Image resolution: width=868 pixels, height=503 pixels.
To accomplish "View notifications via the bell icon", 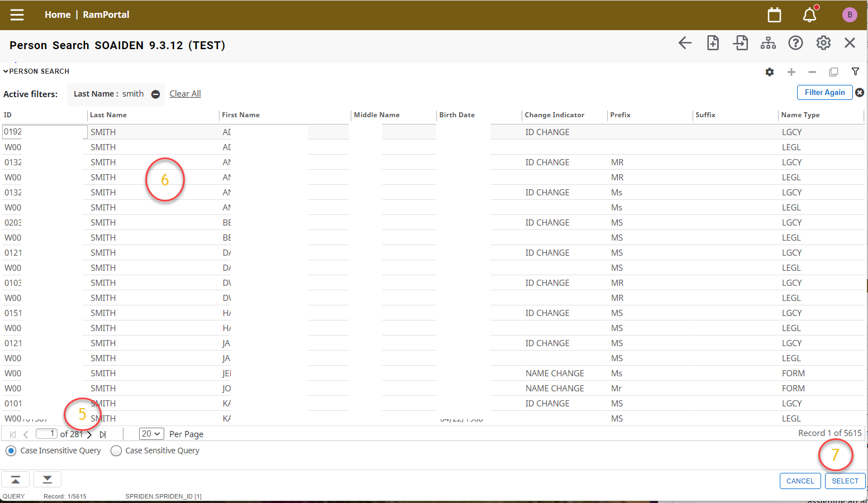I will (809, 15).
